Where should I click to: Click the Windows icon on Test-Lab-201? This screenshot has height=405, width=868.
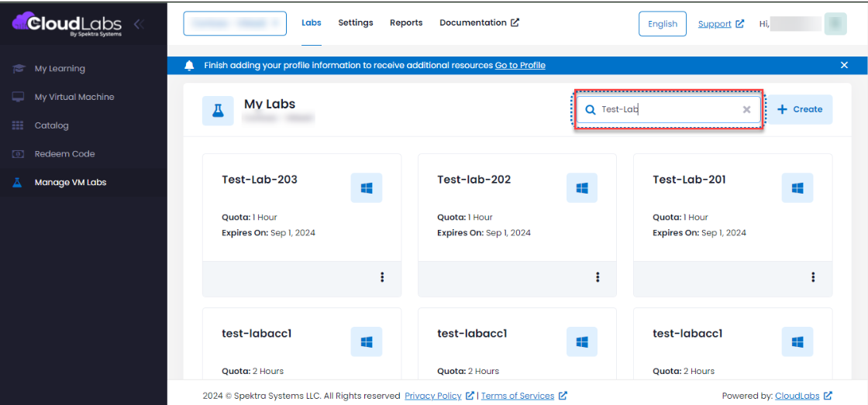pos(797,188)
